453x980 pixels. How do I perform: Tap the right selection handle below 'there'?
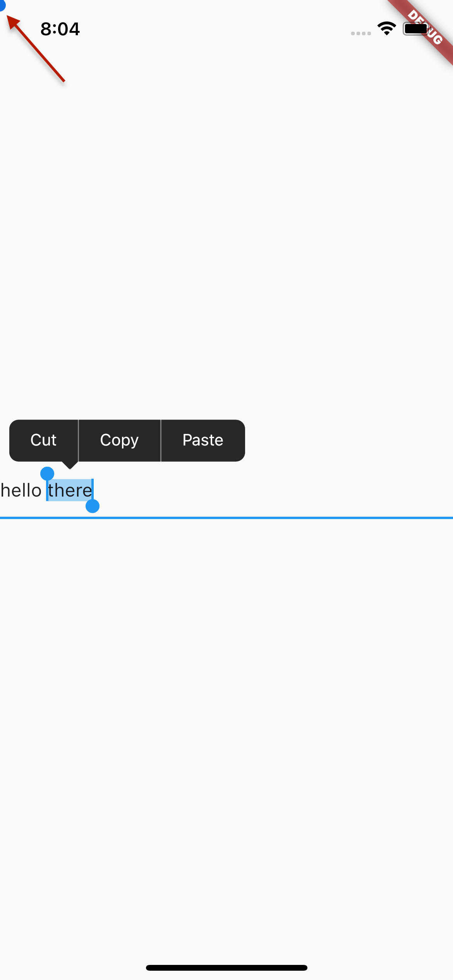(93, 506)
